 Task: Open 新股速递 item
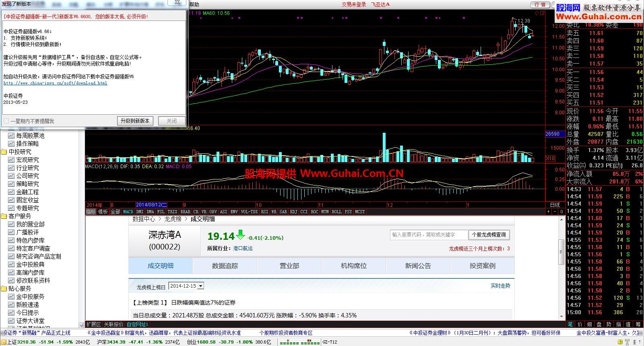tap(27, 305)
